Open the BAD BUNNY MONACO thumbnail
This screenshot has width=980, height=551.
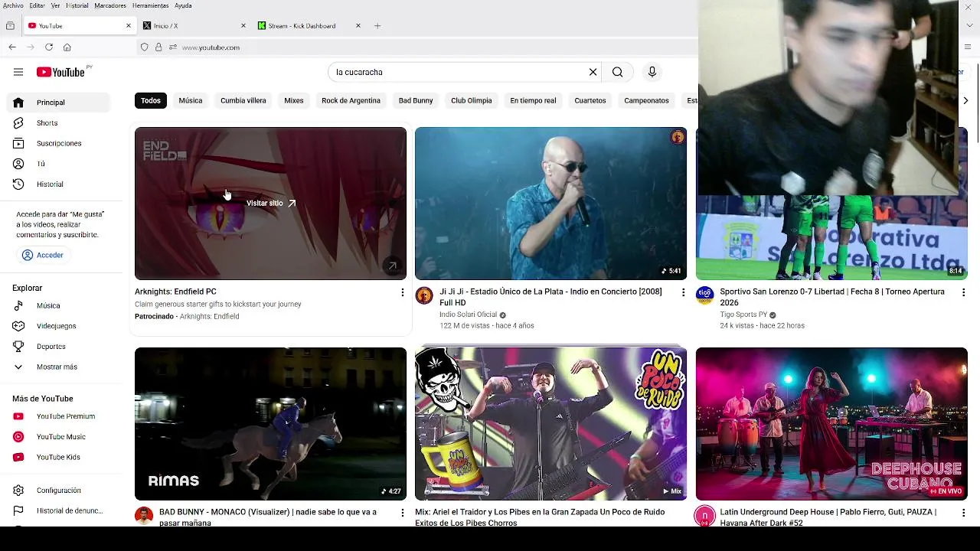[x=270, y=424]
